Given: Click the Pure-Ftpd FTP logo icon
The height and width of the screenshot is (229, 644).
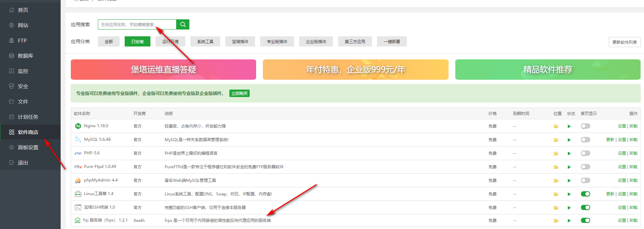Looking at the screenshot, I should point(78,167).
